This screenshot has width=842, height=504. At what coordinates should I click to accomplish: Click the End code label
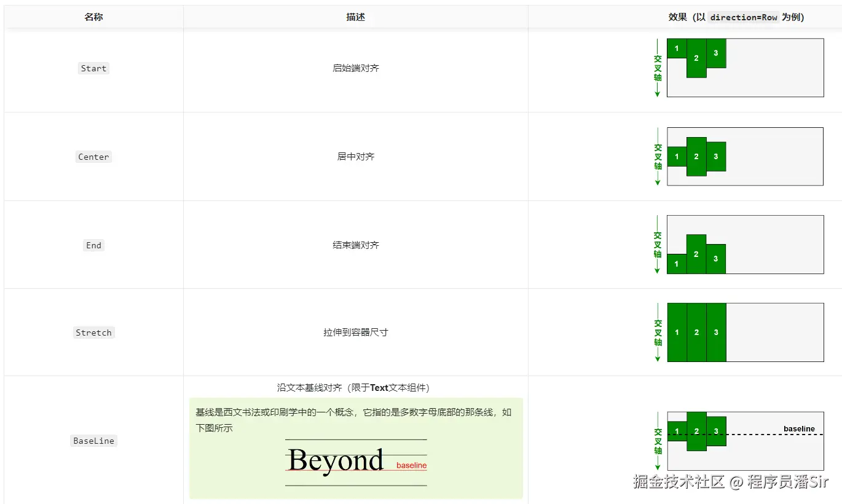(x=93, y=245)
